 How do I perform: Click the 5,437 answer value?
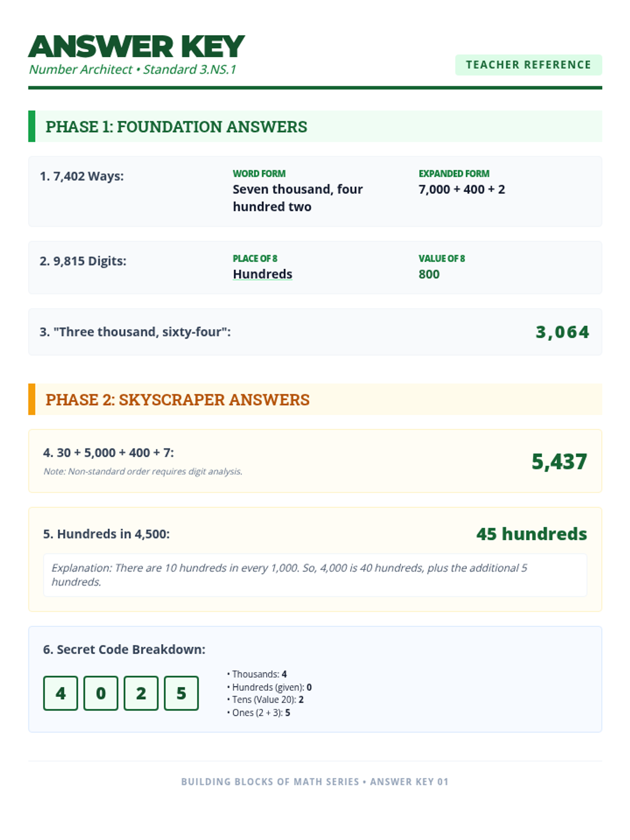click(x=559, y=461)
